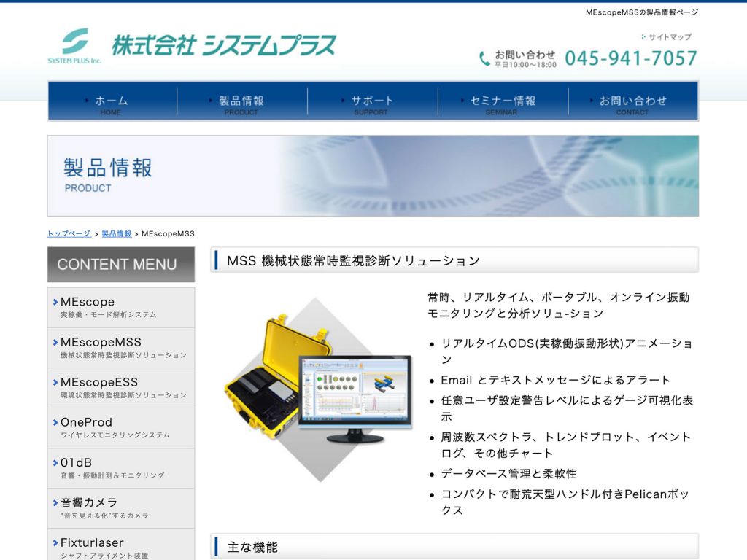Click the MEscopeMSSの製品情報ページ top text
747x560 pixels.
(642, 12)
